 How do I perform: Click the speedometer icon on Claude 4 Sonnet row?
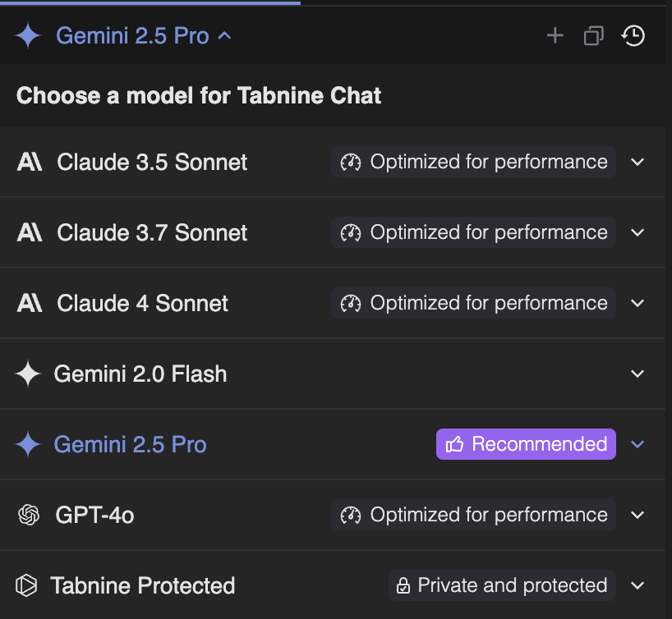click(351, 303)
